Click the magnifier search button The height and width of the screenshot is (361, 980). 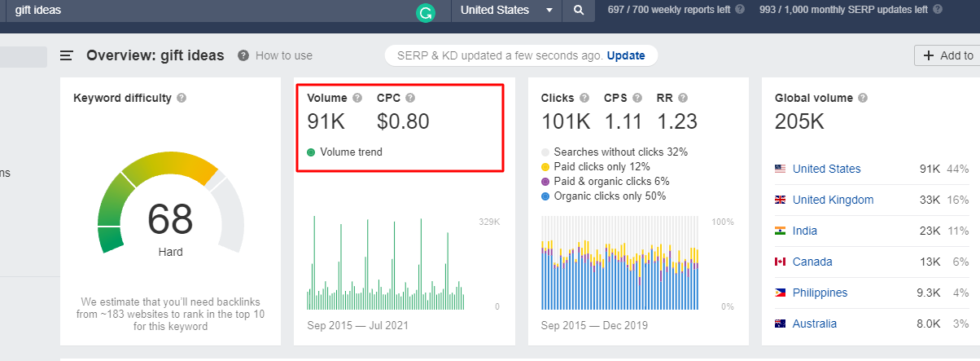coord(579,11)
